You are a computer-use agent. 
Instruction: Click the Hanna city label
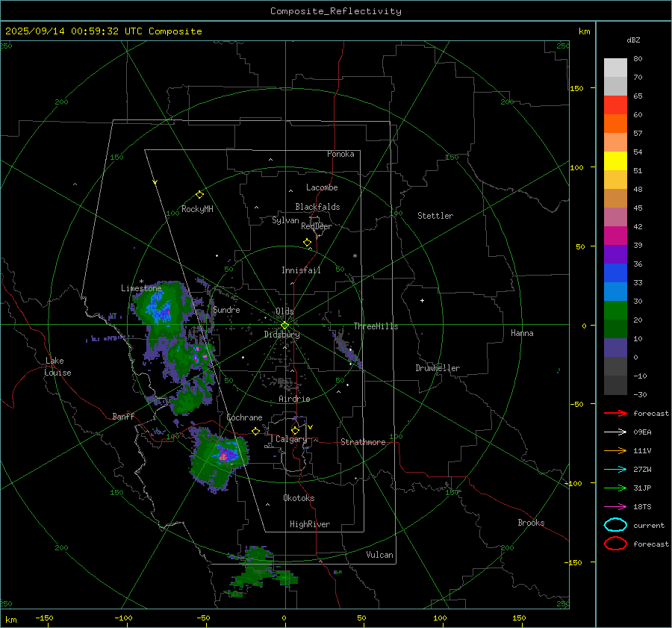(x=522, y=333)
